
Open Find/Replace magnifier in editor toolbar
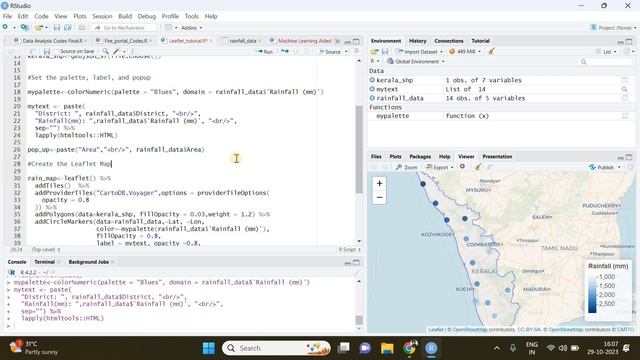(106, 51)
